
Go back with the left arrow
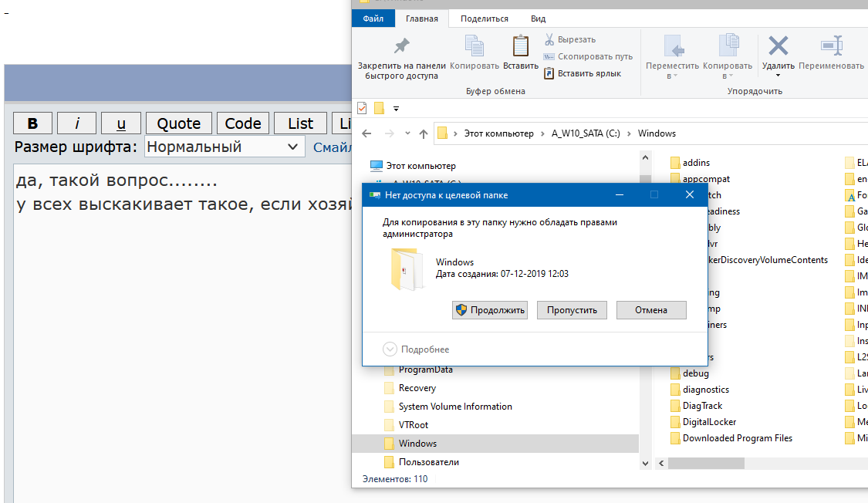pos(366,133)
